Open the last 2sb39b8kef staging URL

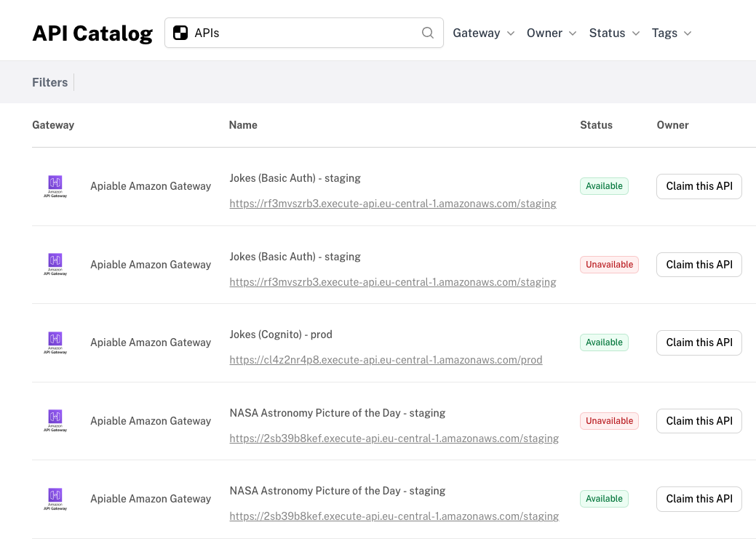pyautogui.click(x=394, y=516)
